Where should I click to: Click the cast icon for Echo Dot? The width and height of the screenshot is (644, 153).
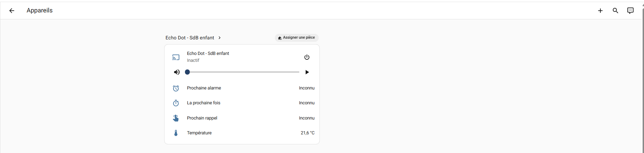point(176,57)
